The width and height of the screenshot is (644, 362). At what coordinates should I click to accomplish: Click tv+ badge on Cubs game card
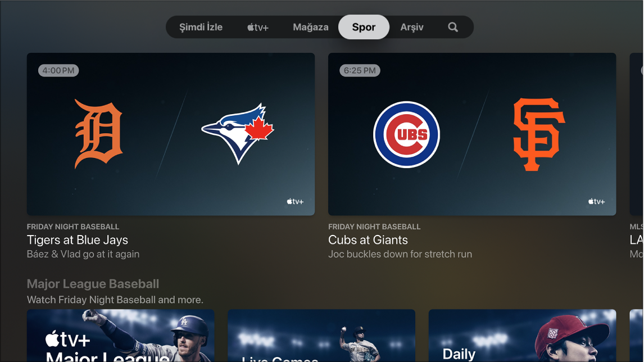pos(596,201)
